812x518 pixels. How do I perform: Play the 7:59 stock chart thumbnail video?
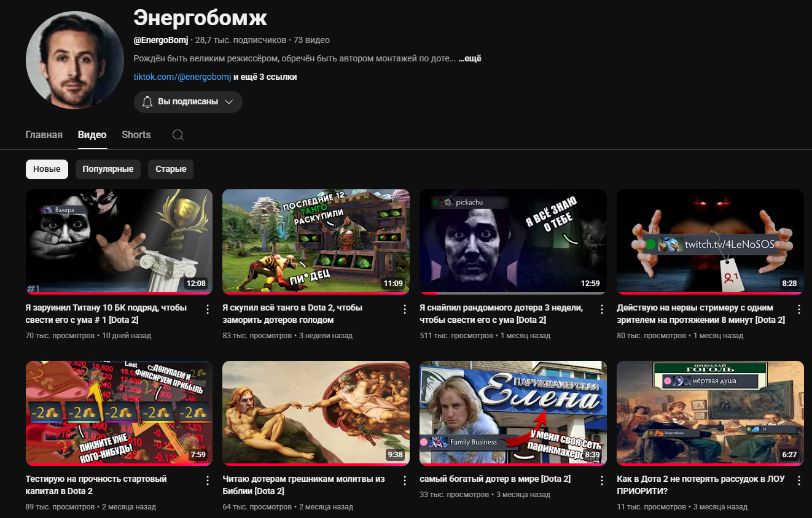tap(119, 413)
